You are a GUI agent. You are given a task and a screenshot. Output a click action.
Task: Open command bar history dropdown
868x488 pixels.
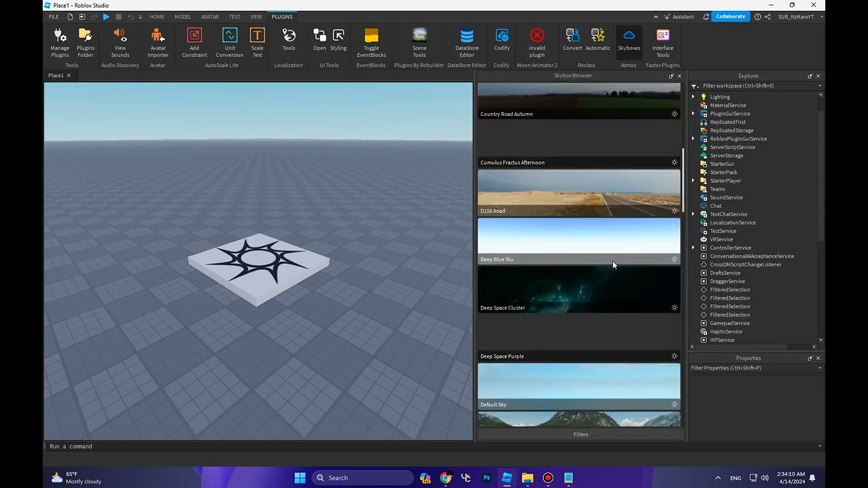point(820,446)
